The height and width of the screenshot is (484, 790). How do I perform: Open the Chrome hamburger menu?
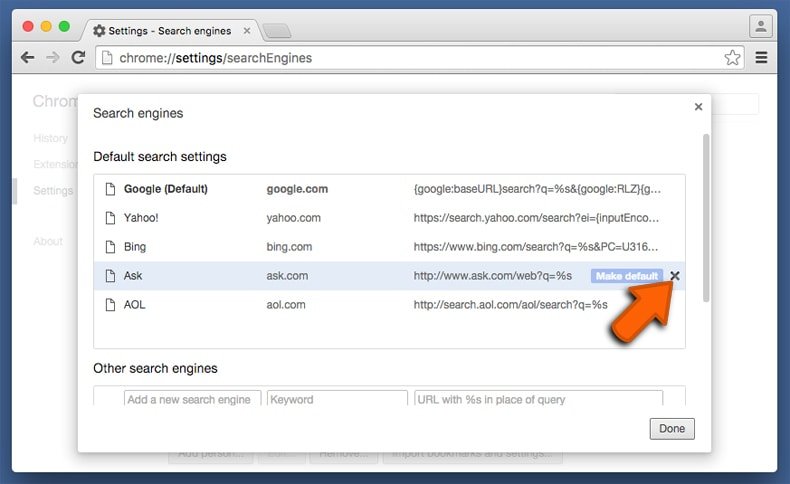(x=761, y=57)
